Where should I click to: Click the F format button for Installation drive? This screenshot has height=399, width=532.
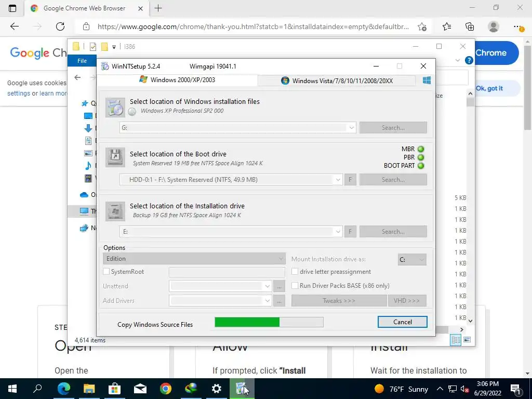click(351, 232)
